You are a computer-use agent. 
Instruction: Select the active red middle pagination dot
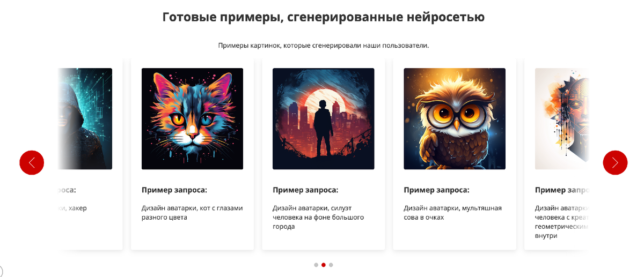pyautogui.click(x=324, y=265)
